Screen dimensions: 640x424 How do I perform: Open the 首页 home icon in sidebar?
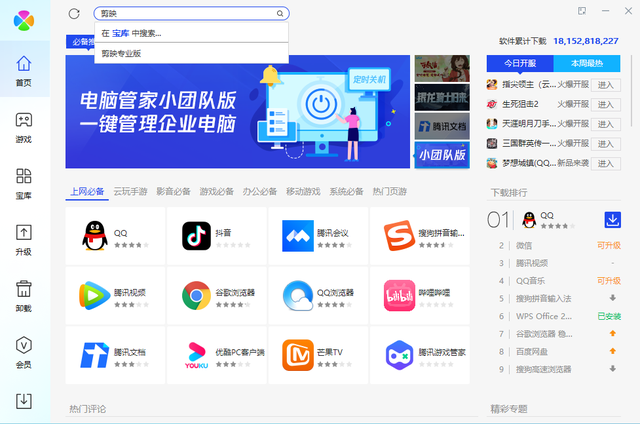pos(24,70)
